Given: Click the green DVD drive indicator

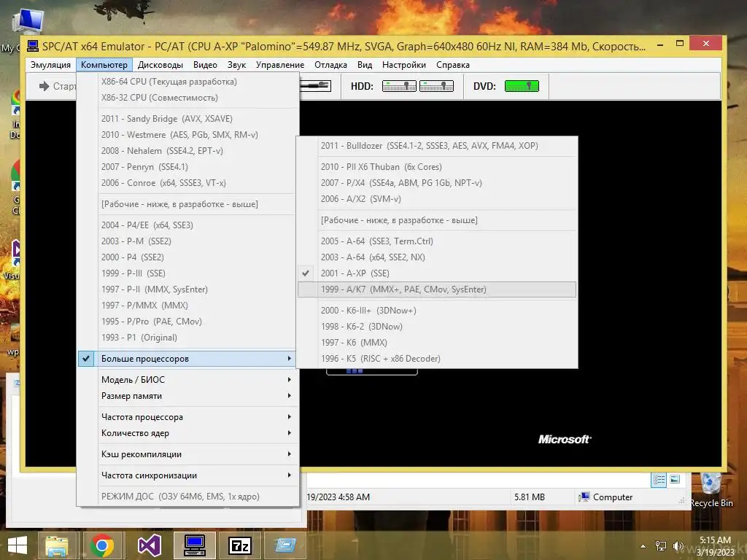Looking at the screenshot, I should tap(522, 86).
